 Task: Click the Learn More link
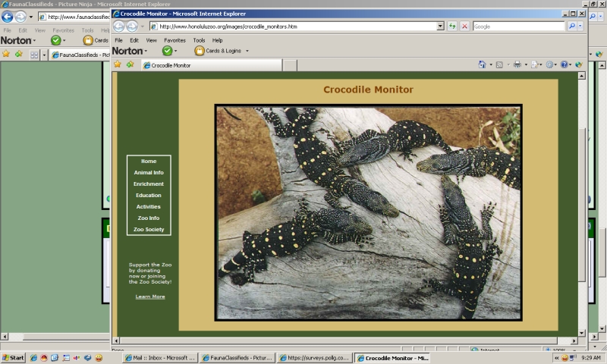point(150,297)
